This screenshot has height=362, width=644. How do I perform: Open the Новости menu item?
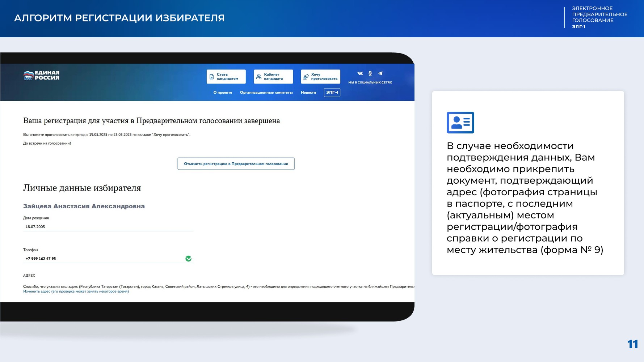coord(308,93)
